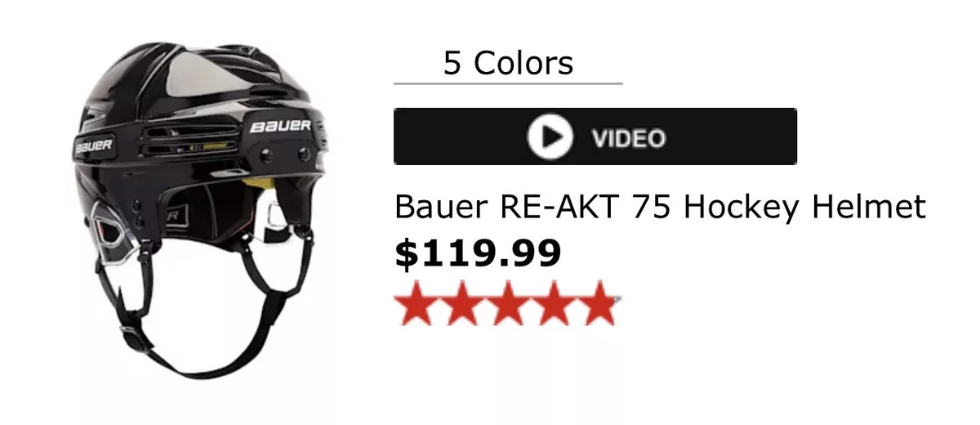
Task: Open the 5 Colors options link
Action: (x=508, y=63)
